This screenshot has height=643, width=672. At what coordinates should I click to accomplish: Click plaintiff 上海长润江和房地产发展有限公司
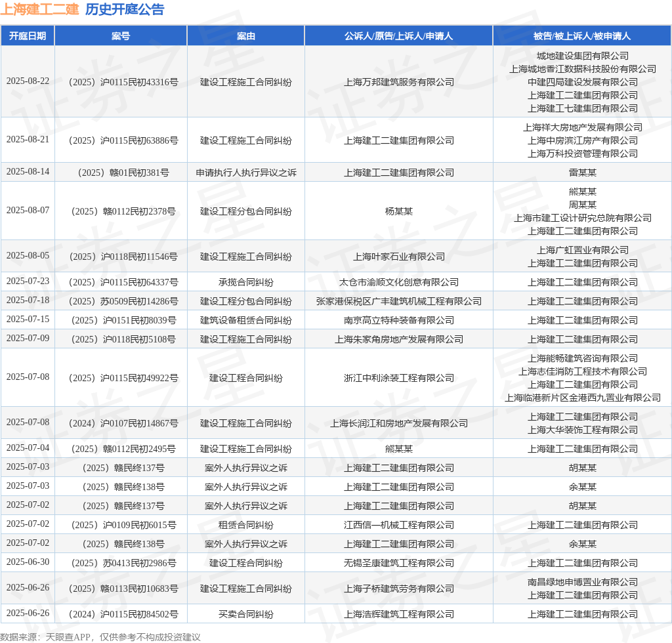coord(398,423)
